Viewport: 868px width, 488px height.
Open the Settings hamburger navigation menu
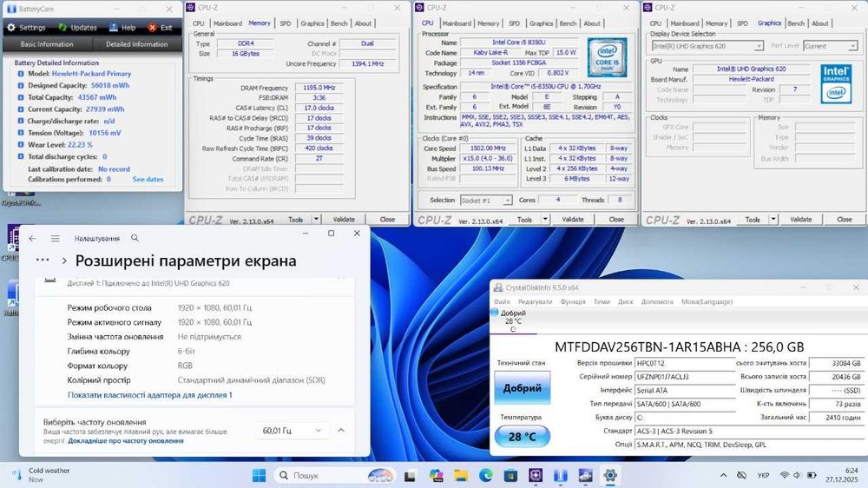tap(55, 238)
